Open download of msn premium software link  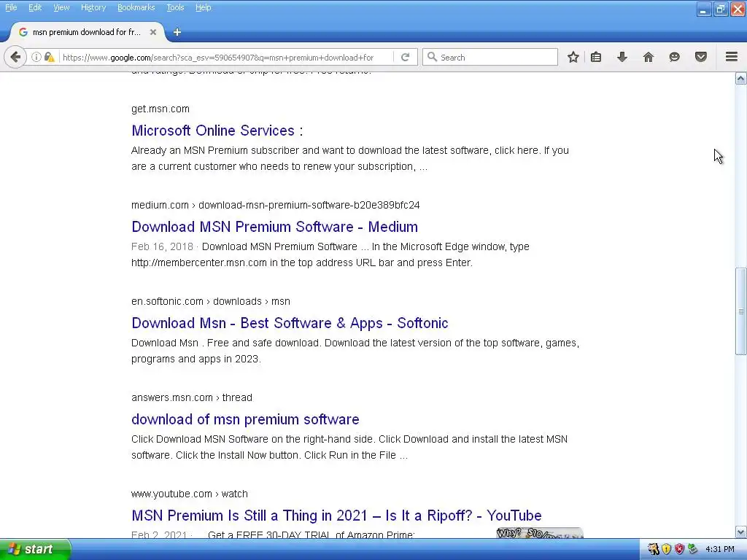[245, 419]
